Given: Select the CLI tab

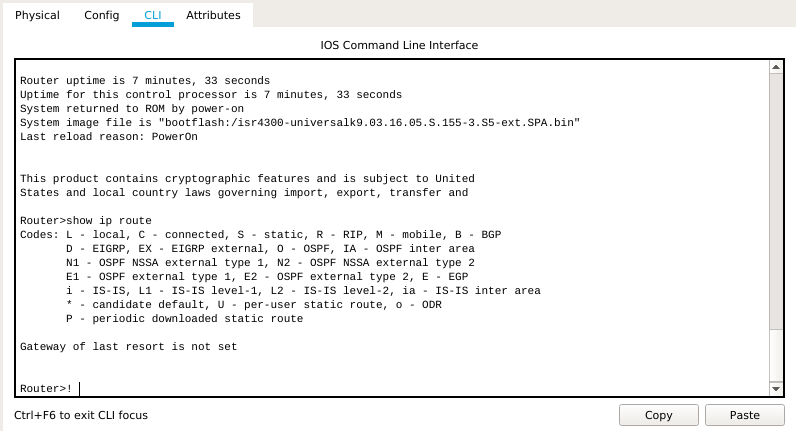Looking at the screenshot, I should (x=153, y=15).
